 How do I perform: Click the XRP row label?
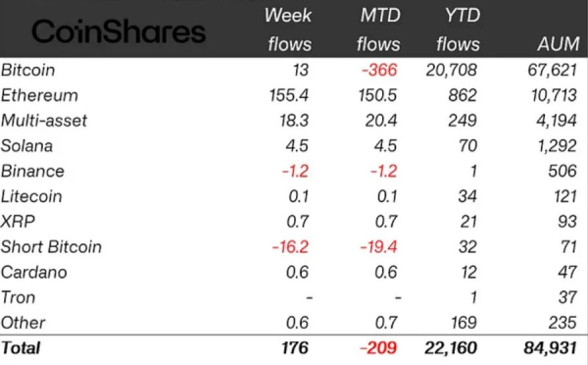coord(18,222)
